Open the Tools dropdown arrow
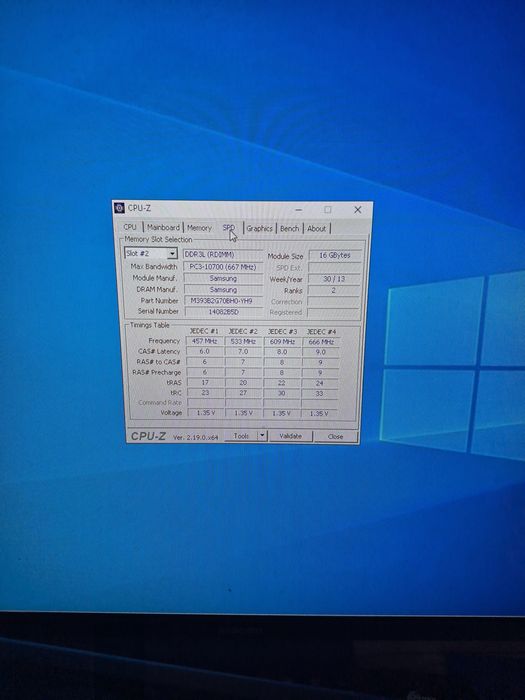Screen dimensions: 525x700 pyautogui.click(x=262, y=436)
